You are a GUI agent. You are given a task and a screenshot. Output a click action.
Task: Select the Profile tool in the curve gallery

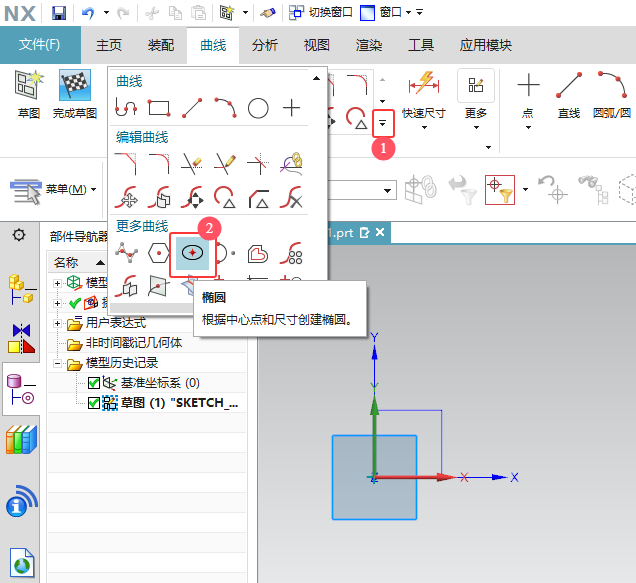[x=126, y=108]
